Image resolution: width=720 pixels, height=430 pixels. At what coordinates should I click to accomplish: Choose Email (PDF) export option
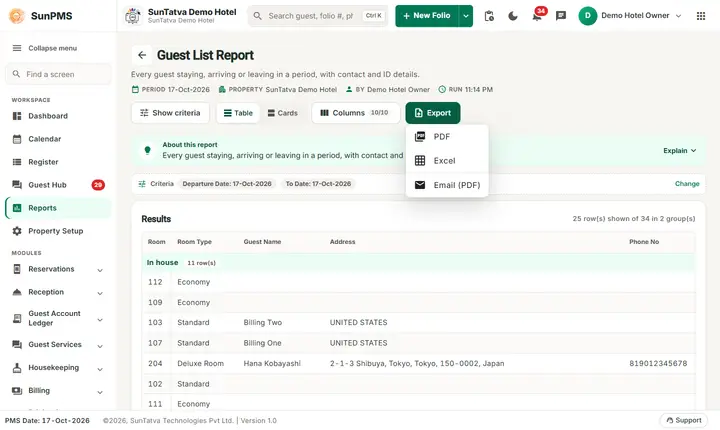tap(447, 185)
